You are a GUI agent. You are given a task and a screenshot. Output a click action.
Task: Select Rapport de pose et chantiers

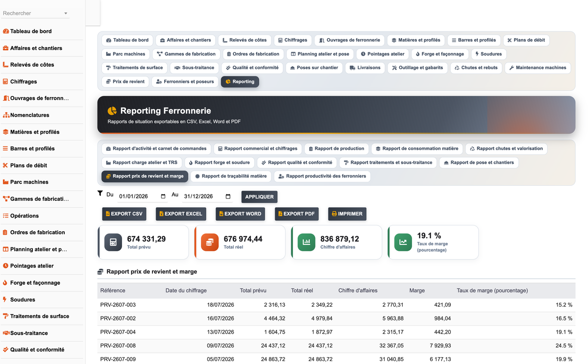tap(479, 162)
